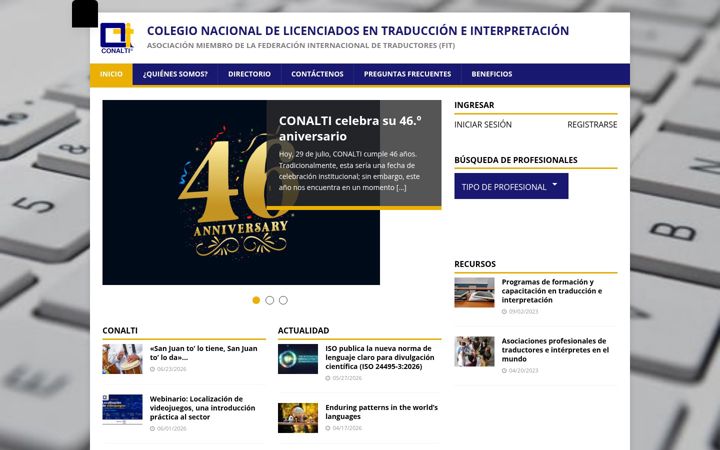This screenshot has height=450, width=720.
Task: Click the Búsqueda de profesionales heading
Action: (516, 160)
